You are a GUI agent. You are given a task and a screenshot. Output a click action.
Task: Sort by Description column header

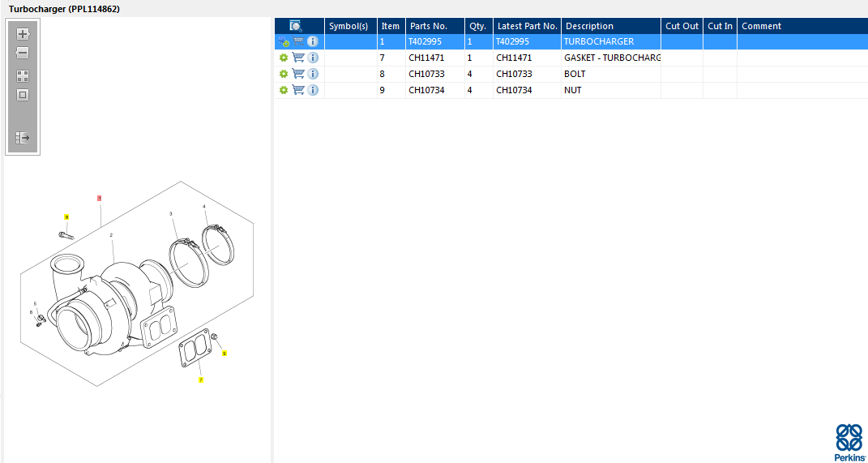[611, 26]
